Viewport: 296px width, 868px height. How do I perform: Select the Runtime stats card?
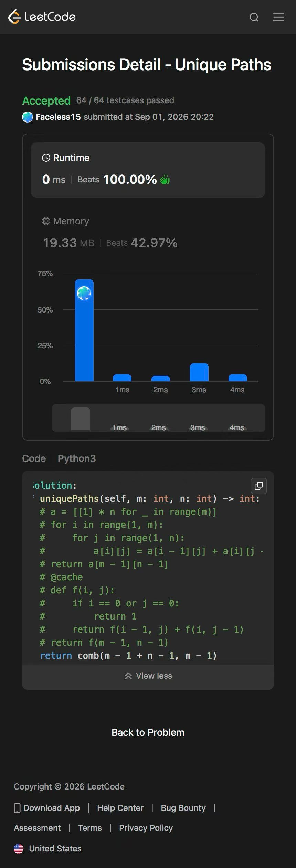(148, 170)
